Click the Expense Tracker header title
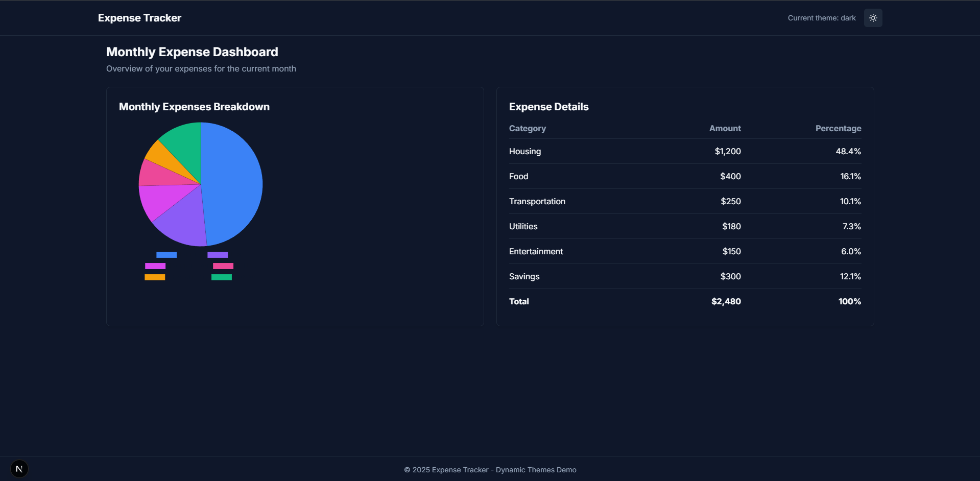This screenshot has width=980, height=481. (x=139, y=18)
